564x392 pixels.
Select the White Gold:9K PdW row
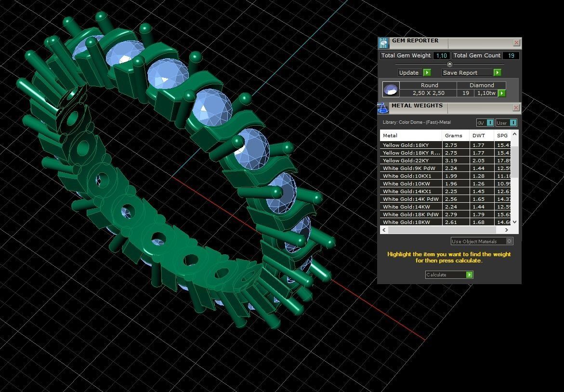click(446, 168)
